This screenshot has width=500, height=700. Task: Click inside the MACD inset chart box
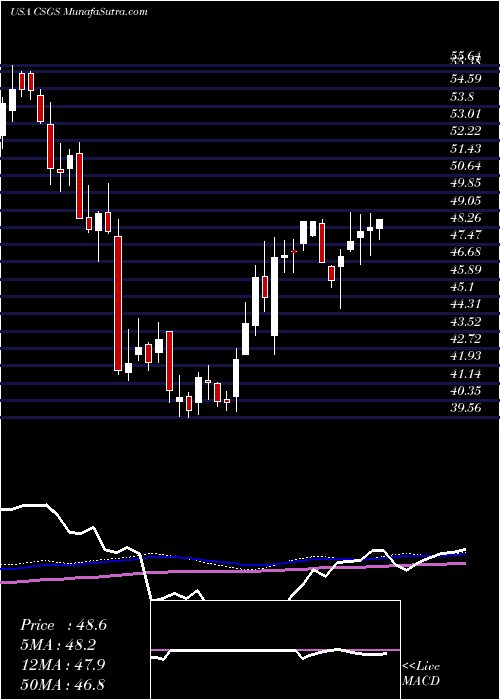(275, 650)
